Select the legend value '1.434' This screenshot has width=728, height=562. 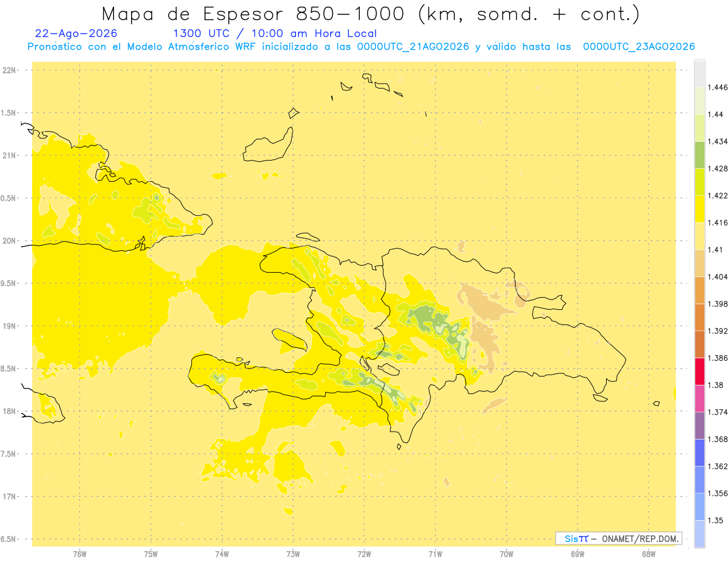pos(718,141)
